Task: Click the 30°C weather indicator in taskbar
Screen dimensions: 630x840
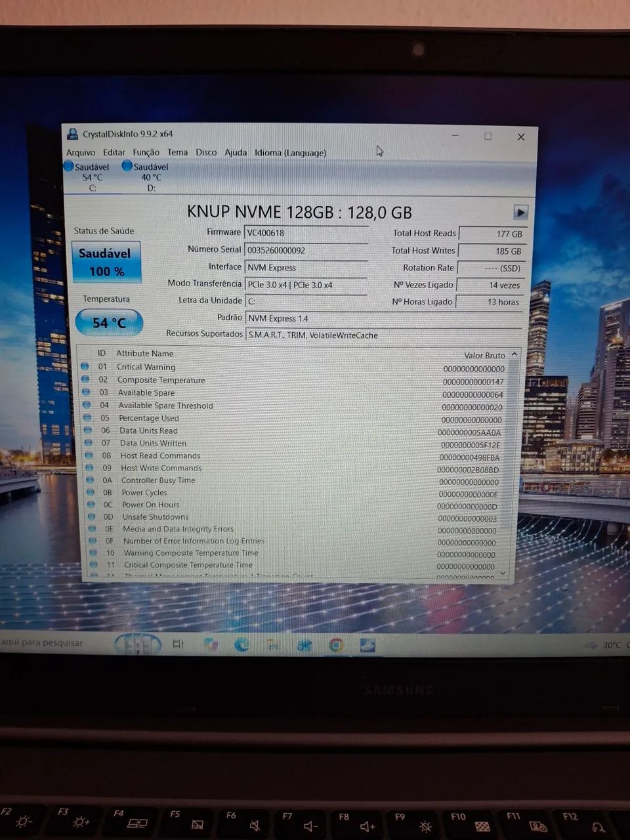Action: pyautogui.click(x=604, y=645)
